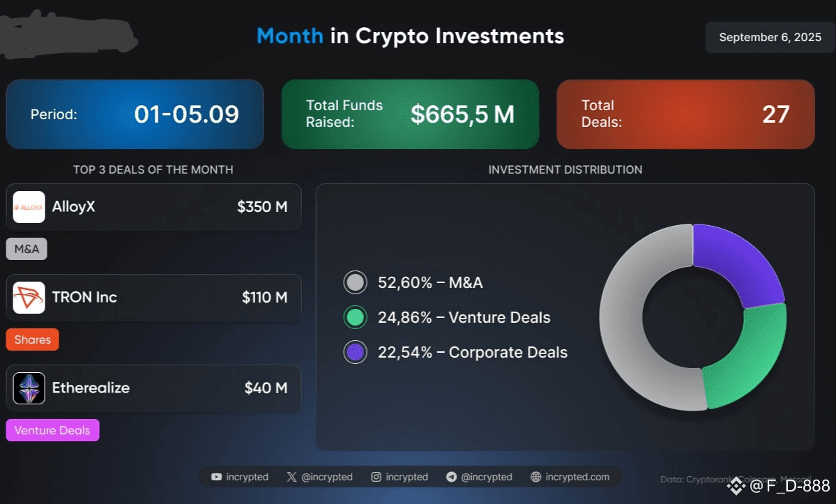Click the Etherealize logo icon

click(x=29, y=388)
